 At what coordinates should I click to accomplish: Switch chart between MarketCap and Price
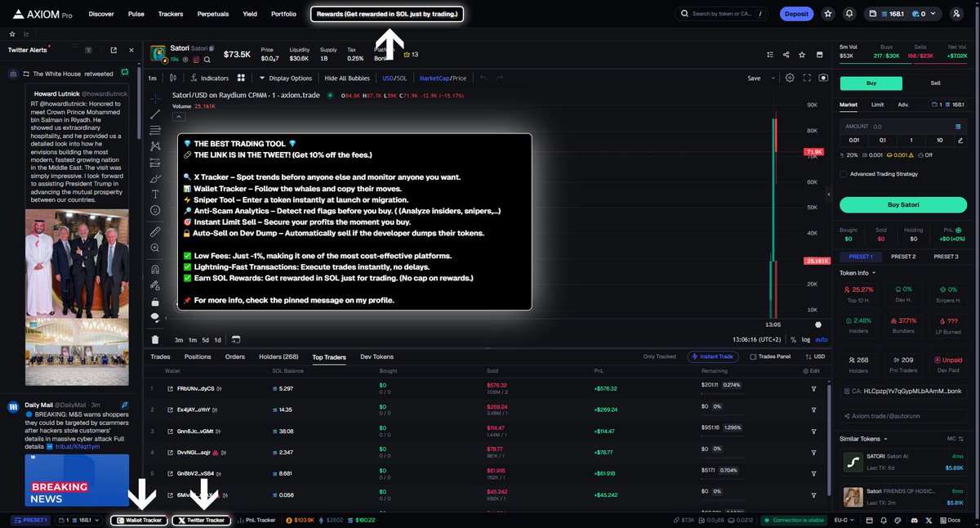coord(443,78)
